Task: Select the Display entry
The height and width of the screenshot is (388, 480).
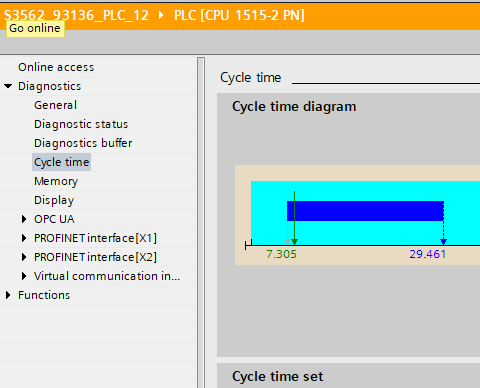Action: point(54,200)
